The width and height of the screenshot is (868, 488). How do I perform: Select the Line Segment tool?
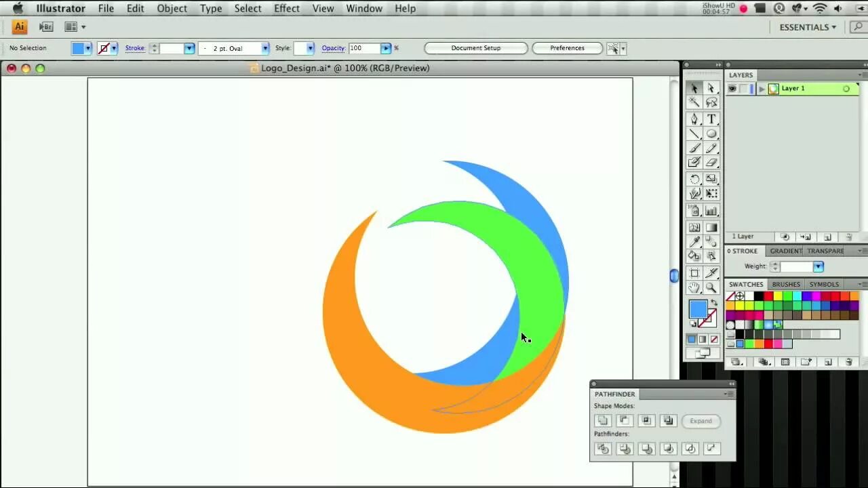[x=694, y=134]
